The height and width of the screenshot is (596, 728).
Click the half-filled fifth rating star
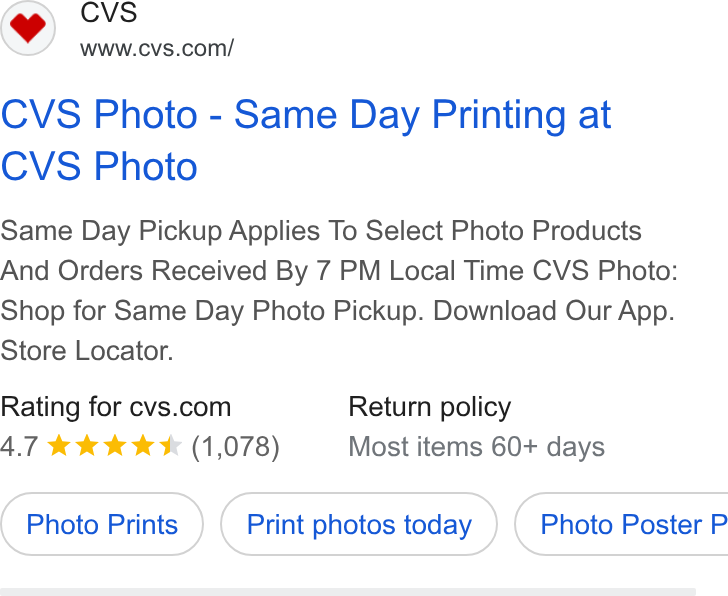[170, 446]
